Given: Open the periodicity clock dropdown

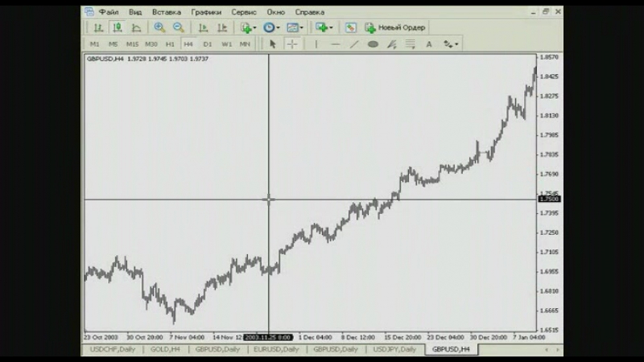Looking at the screenshot, I should [x=271, y=27].
